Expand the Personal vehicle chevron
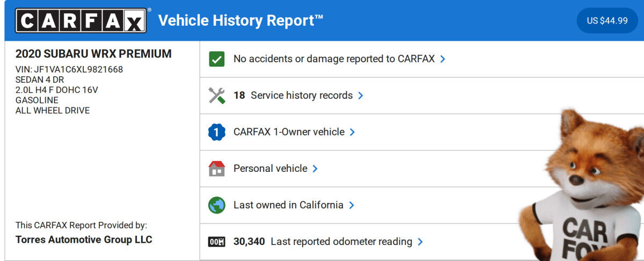The height and width of the screenshot is (261, 644). tap(315, 169)
